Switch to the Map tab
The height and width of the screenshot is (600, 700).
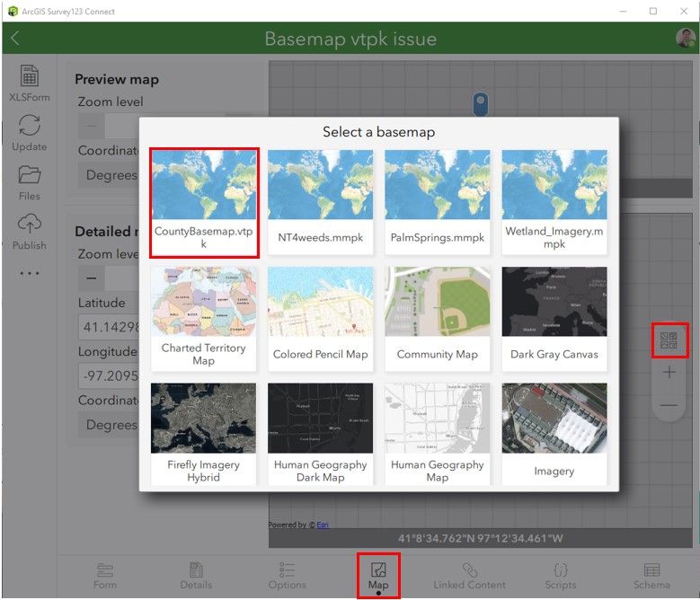pyautogui.click(x=378, y=576)
